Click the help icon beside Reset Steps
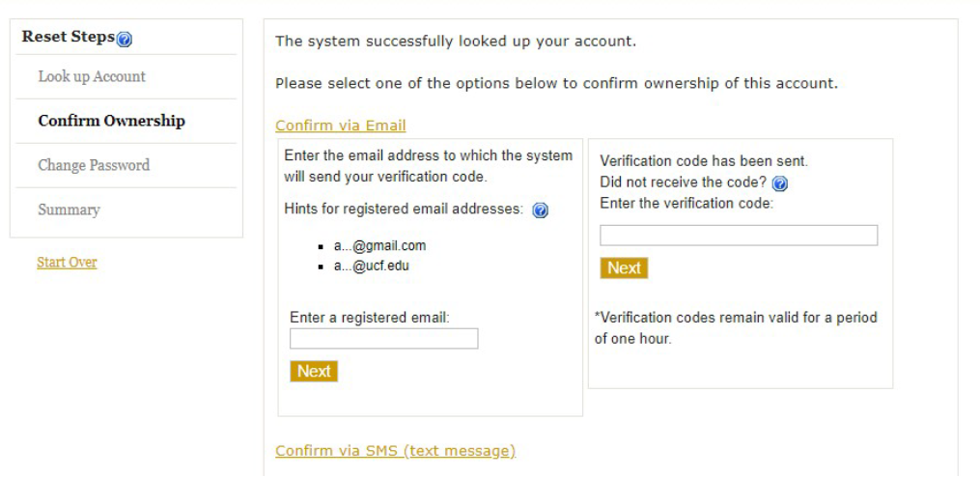Screen dimensions: 980x477 [125, 40]
